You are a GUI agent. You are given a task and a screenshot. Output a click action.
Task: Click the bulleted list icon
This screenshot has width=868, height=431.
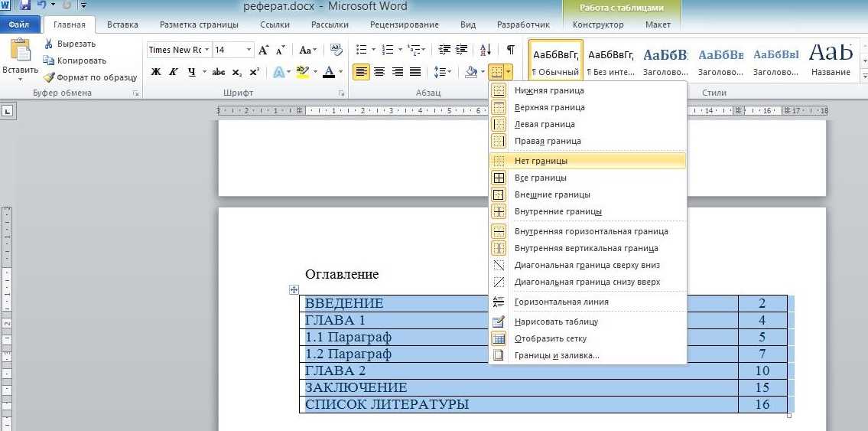pyautogui.click(x=361, y=50)
